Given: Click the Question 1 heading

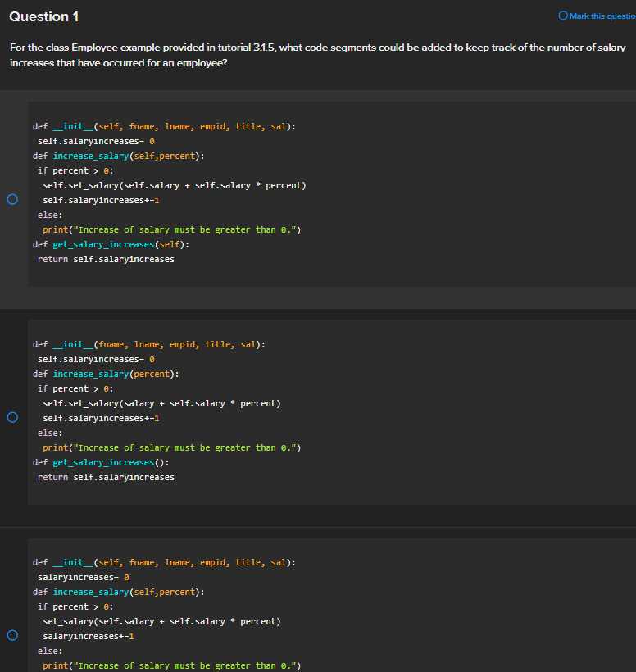Looking at the screenshot, I should point(43,16).
